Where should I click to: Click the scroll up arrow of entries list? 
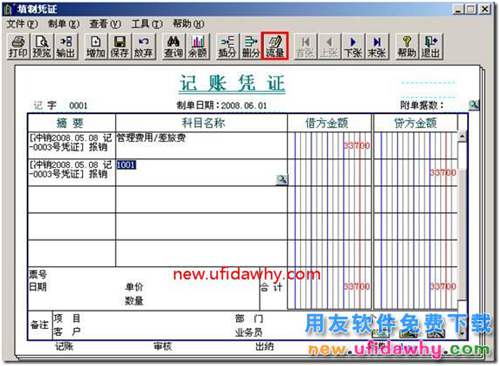point(462,137)
